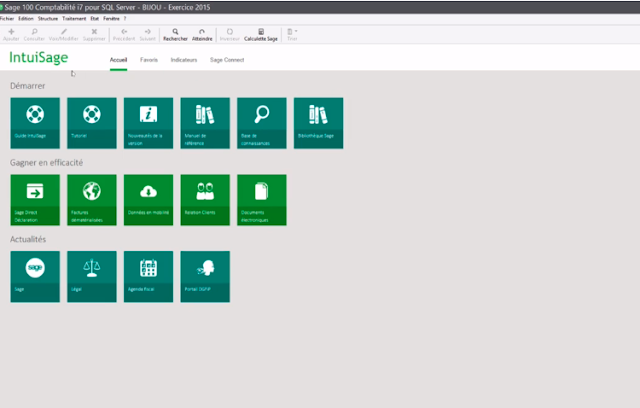Open the Traitement menu
Screen dimensions: 640x408
pos(74,18)
